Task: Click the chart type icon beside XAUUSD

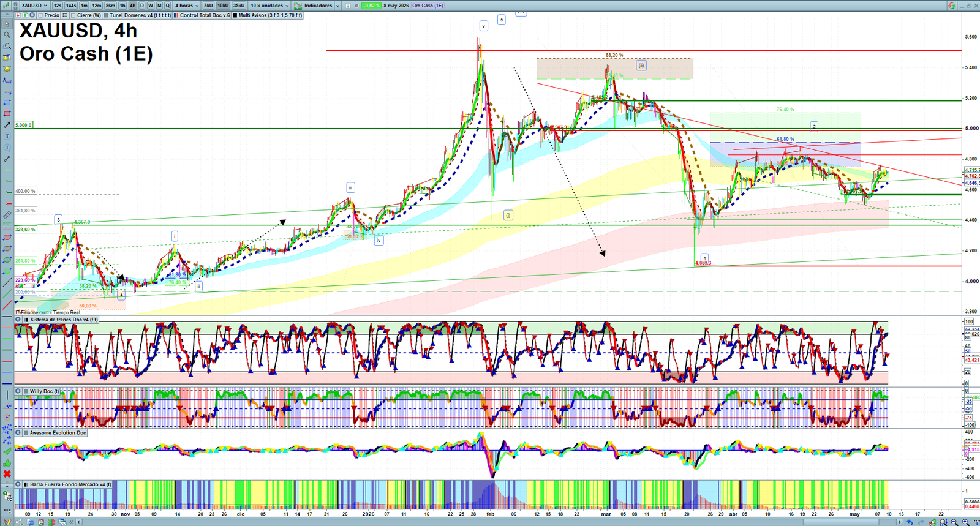Action: coord(6,6)
